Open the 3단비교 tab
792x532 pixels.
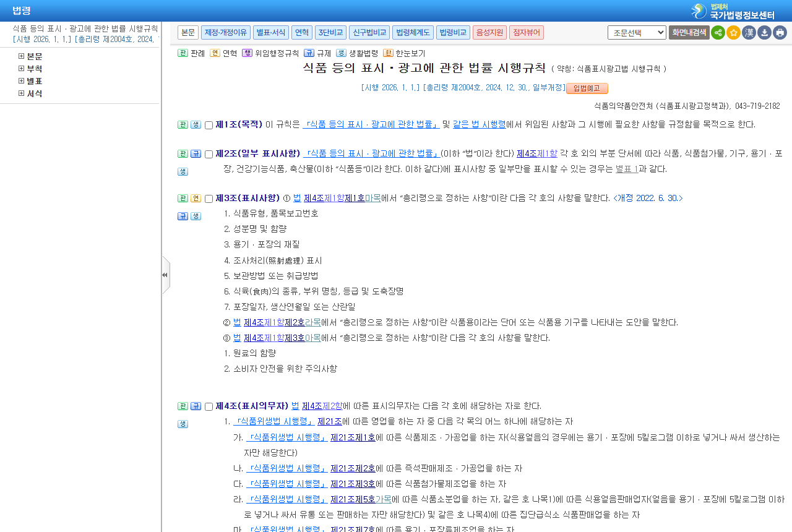click(x=330, y=33)
